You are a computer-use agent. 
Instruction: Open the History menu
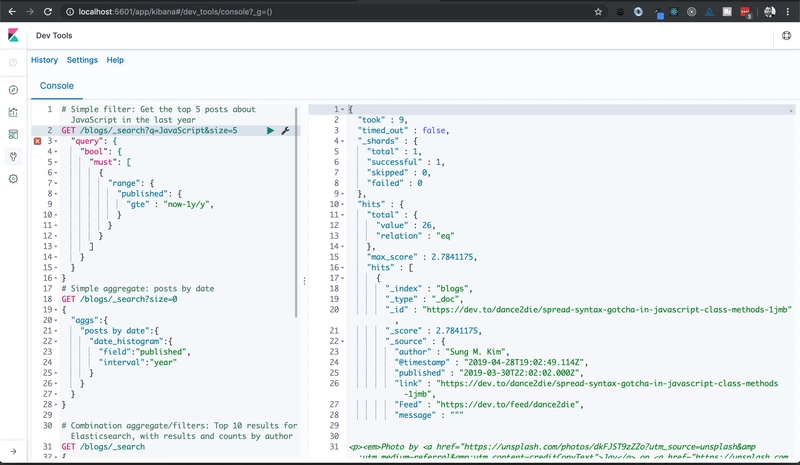(44, 60)
